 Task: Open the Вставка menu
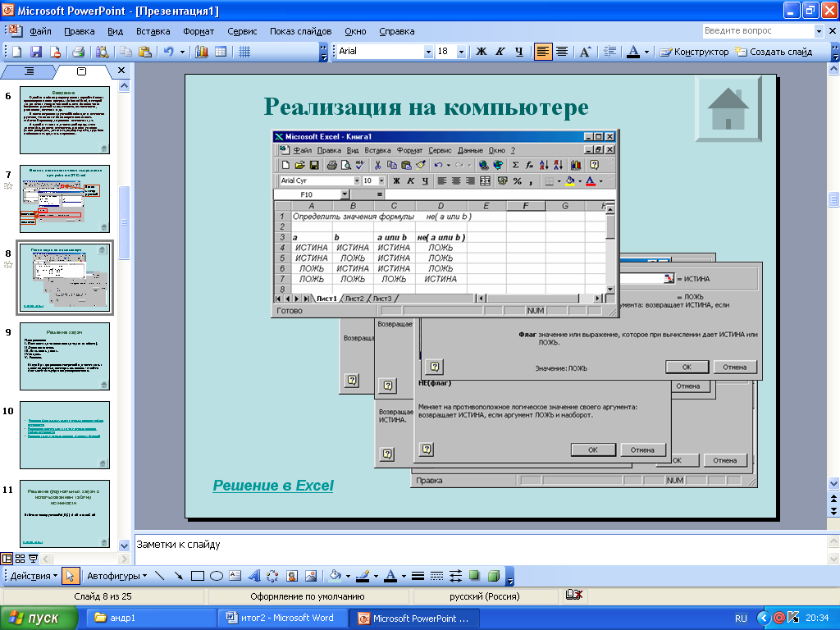153,31
